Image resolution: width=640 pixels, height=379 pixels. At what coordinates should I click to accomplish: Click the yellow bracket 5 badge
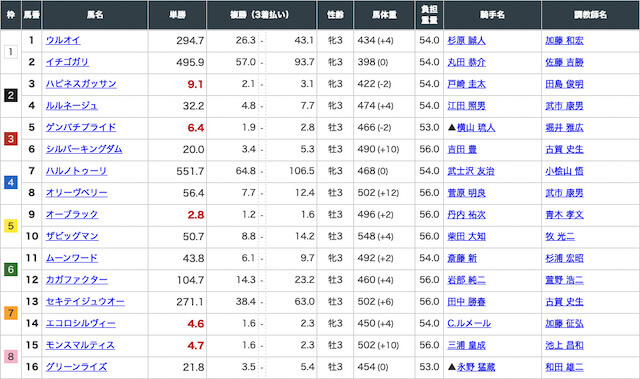pyautogui.click(x=11, y=226)
